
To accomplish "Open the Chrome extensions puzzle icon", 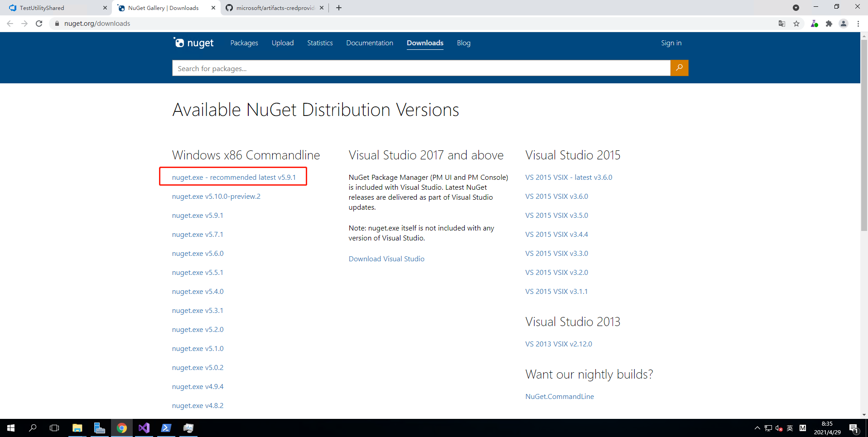I will [x=829, y=24].
